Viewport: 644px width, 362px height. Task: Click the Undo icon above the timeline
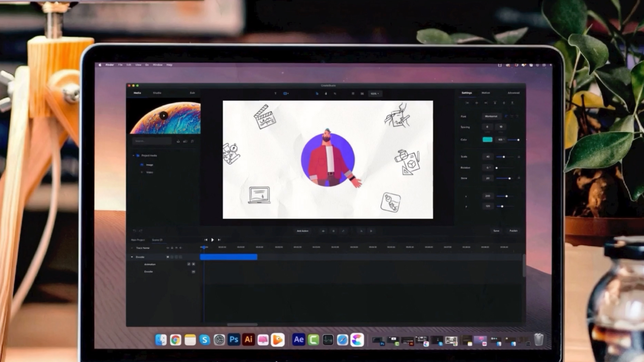click(135, 231)
